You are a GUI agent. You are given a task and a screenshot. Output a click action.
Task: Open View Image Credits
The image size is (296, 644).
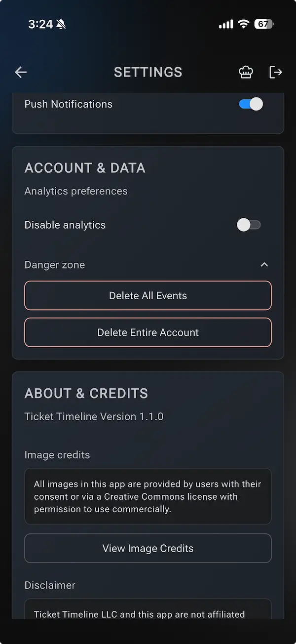(x=148, y=548)
